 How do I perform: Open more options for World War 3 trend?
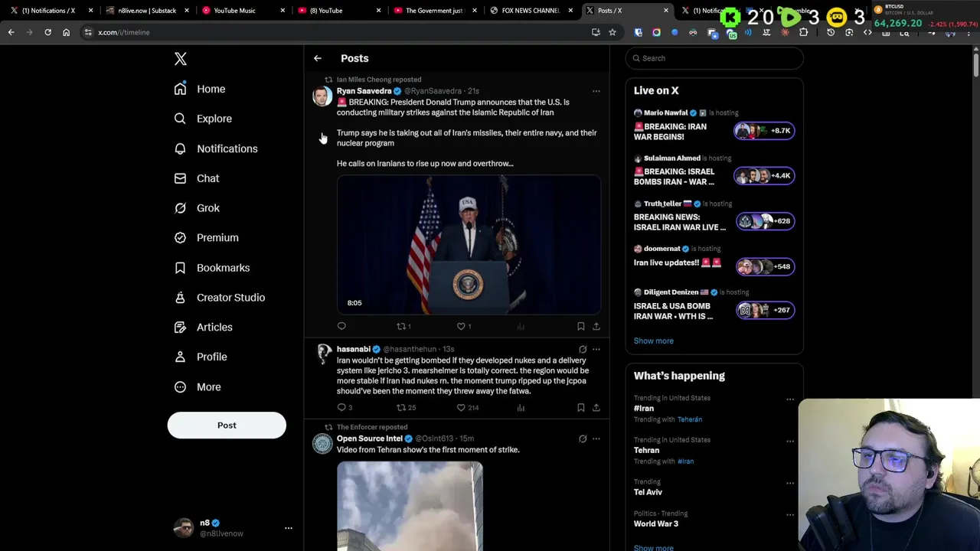click(790, 514)
